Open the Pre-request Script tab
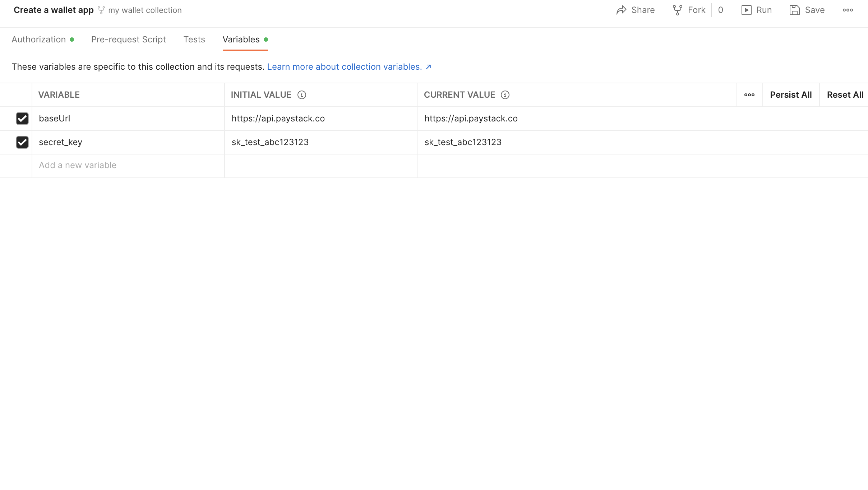 point(128,40)
